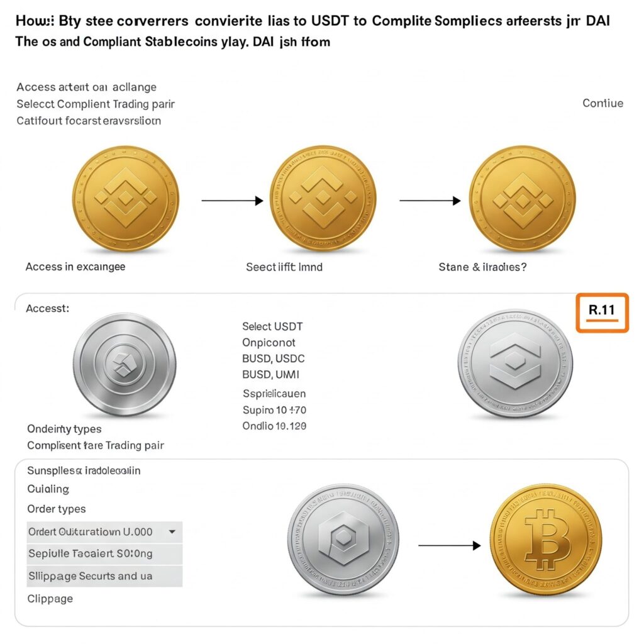The width and height of the screenshot is (644, 644).
Task: Select the silver hexagon-logo coin near R.11
Action: point(516,364)
